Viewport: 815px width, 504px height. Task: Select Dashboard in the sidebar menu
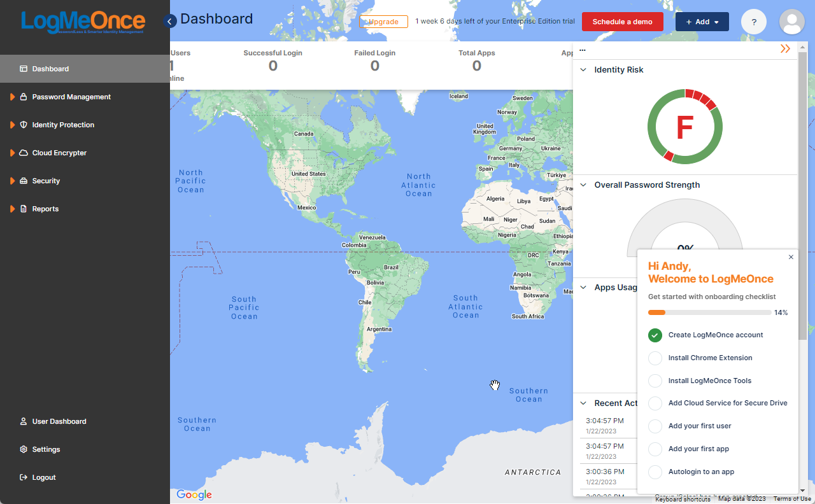click(x=85, y=69)
